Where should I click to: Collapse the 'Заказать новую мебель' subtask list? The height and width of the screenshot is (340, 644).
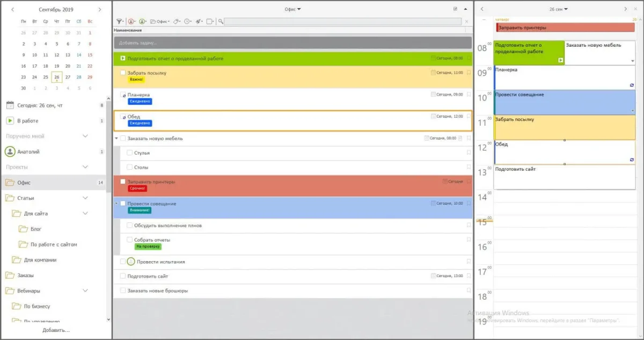116,138
